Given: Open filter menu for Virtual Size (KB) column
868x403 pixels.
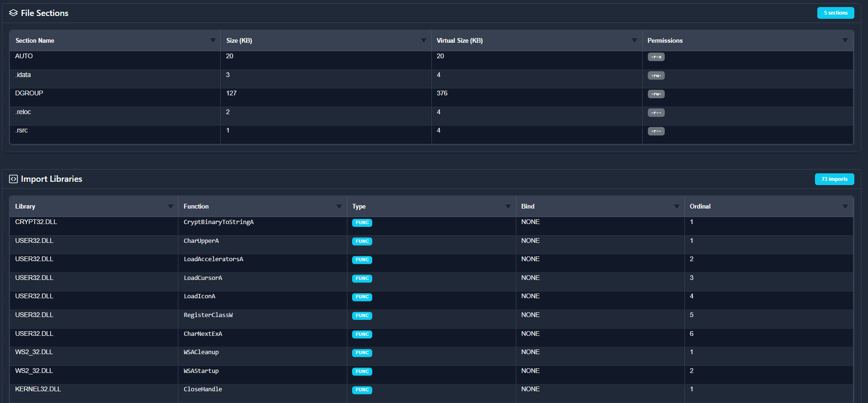Looking at the screenshot, I should click(x=634, y=40).
